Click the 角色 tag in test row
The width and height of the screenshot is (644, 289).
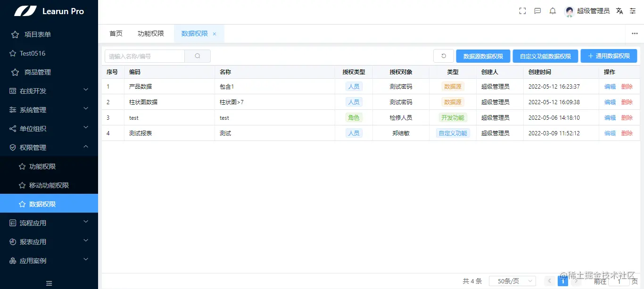tap(354, 118)
